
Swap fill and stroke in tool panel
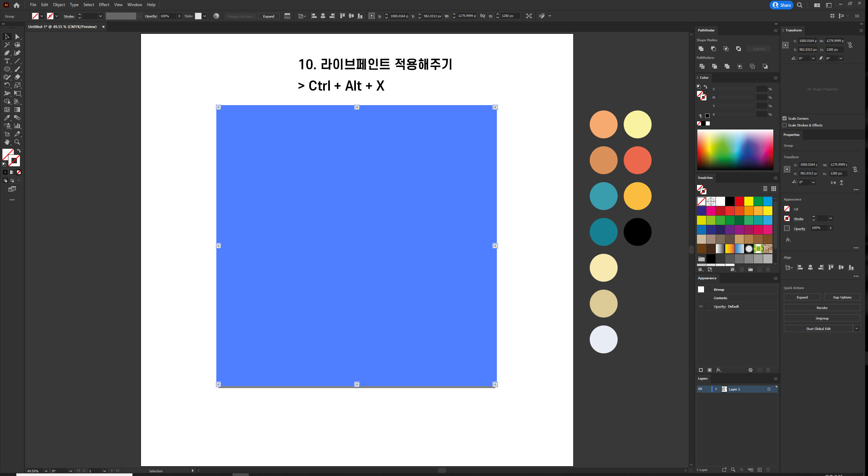click(x=19, y=151)
